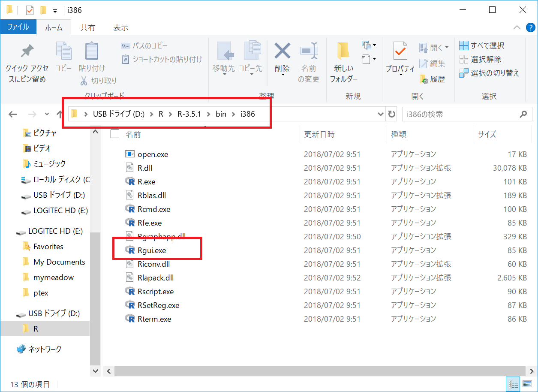538x392 pixels.
Task: Click the refresh icon beside address bar
Action: click(x=391, y=114)
